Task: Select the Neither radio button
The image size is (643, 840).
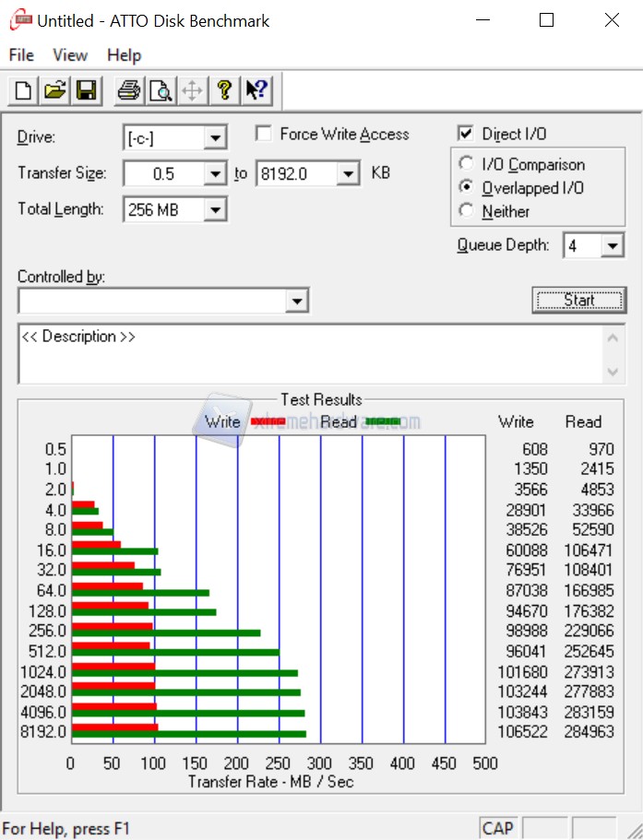Action: (x=467, y=211)
